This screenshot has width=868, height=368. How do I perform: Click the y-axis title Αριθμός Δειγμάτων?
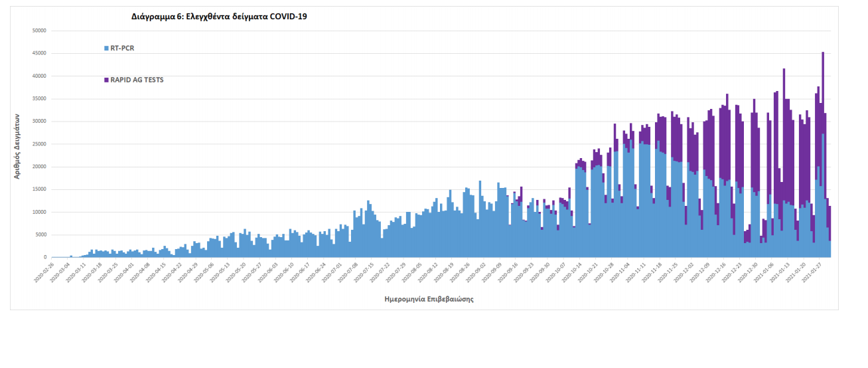point(17,146)
